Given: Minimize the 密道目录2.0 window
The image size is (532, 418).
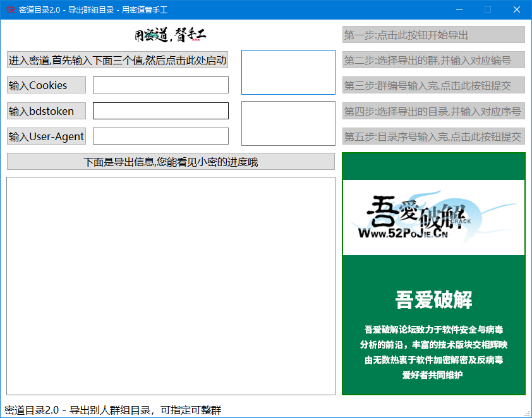Looking at the screenshot, I should point(459,9).
